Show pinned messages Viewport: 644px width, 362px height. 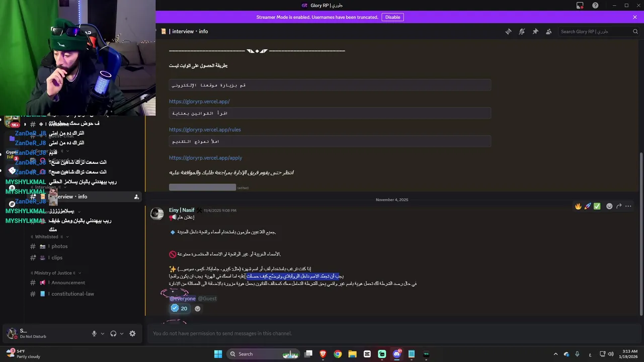[x=535, y=31]
